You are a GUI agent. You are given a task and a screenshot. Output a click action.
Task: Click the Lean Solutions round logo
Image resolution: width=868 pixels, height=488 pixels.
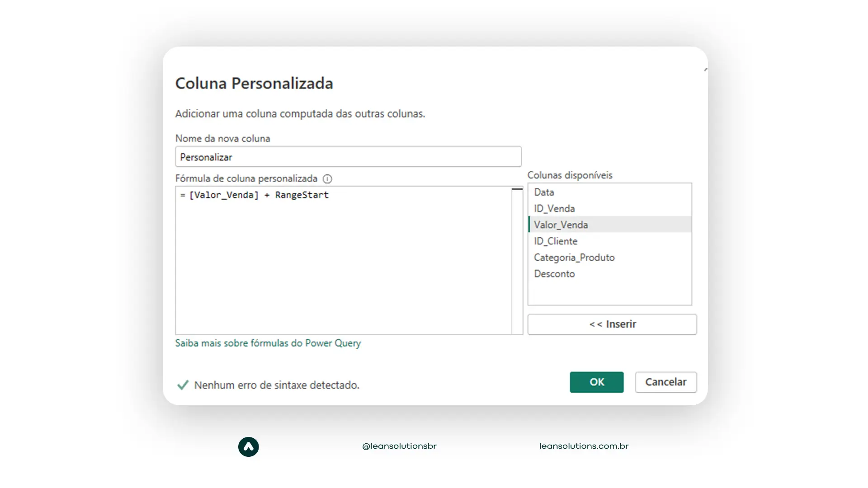[249, 446]
